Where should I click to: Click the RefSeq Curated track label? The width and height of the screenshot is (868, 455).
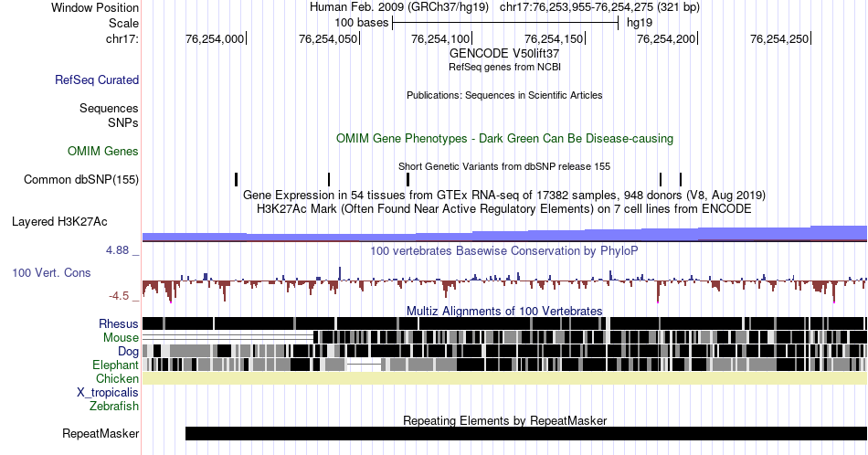[x=97, y=80]
